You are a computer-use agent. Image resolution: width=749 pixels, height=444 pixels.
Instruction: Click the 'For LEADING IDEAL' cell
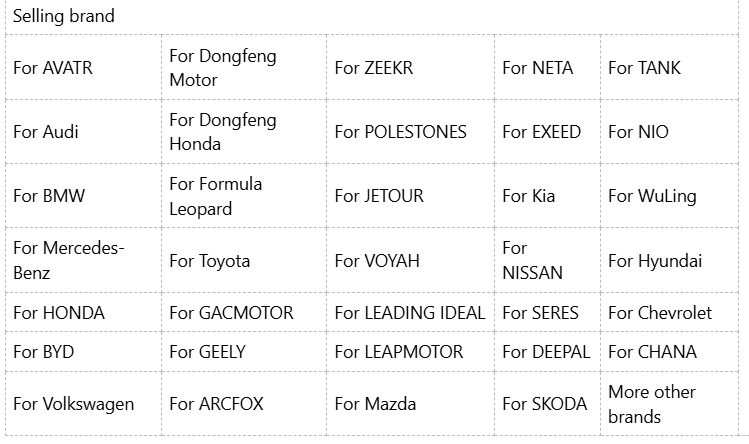click(x=410, y=313)
